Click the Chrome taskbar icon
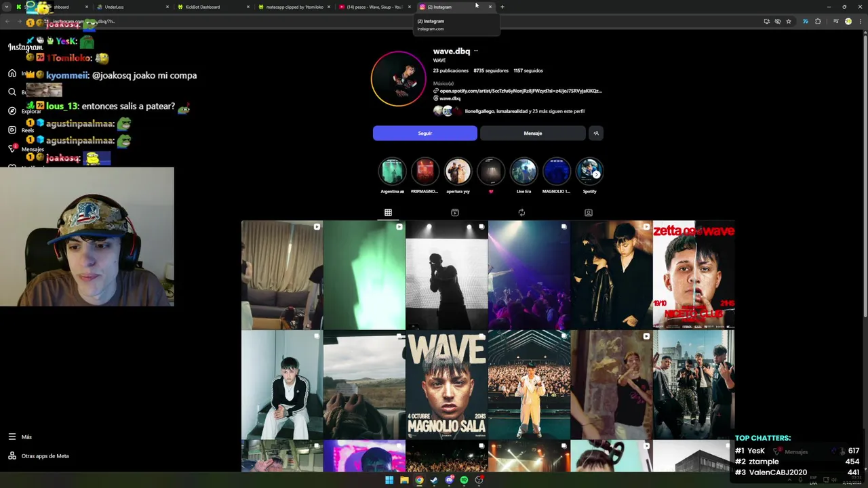The height and width of the screenshot is (488, 868). 419,480
